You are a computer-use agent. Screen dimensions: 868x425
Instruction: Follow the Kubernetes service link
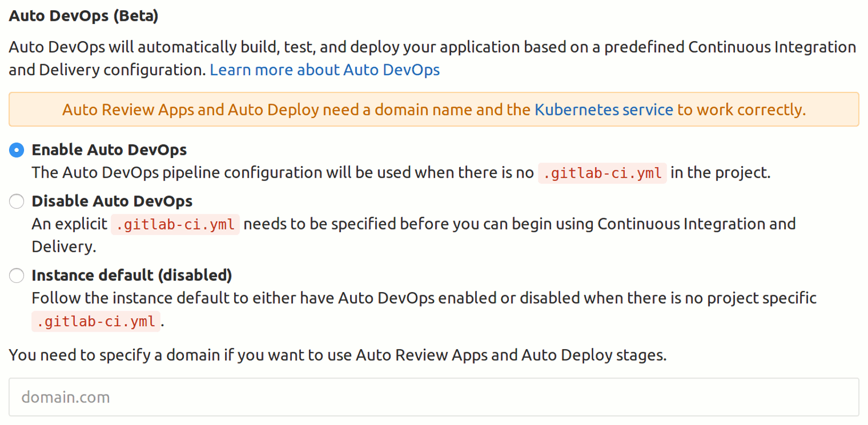point(603,110)
